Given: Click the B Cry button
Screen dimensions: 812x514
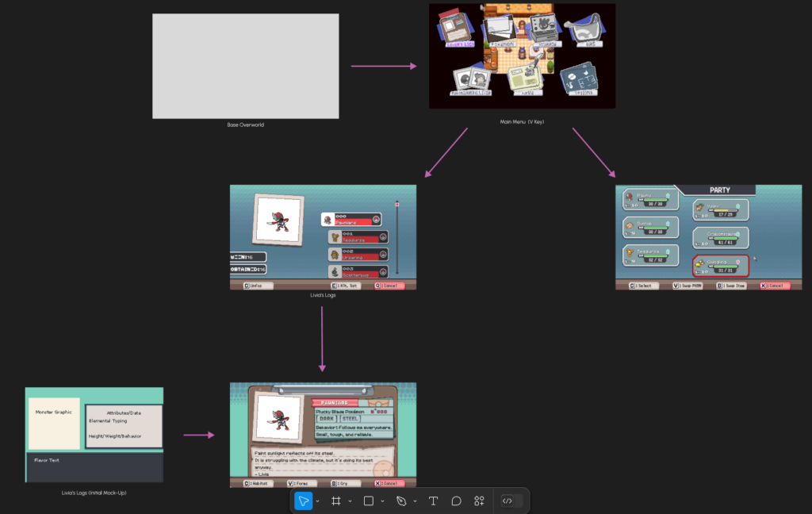Looking at the screenshot, I should click(x=346, y=483).
